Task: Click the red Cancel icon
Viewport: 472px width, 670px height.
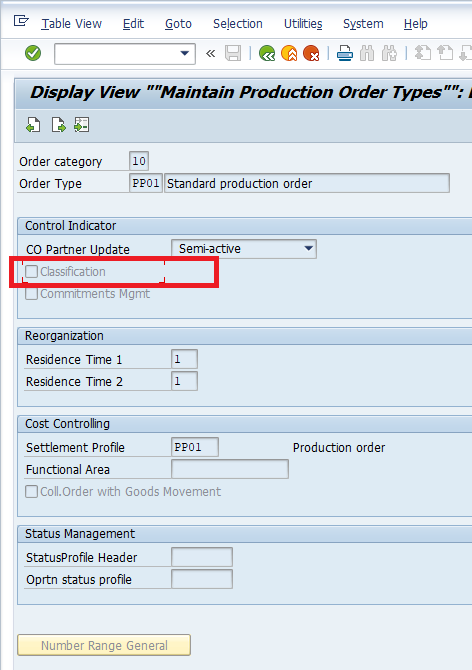Action: [311, 54]
